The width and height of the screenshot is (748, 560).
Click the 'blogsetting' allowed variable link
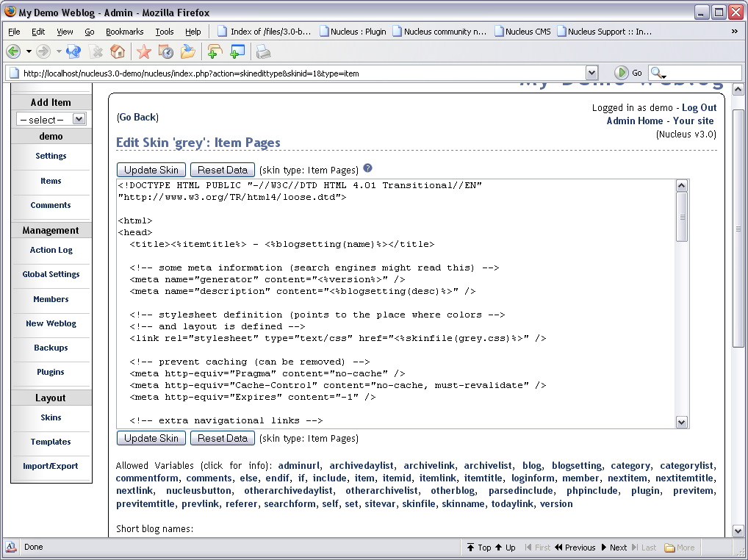point(576,465)
